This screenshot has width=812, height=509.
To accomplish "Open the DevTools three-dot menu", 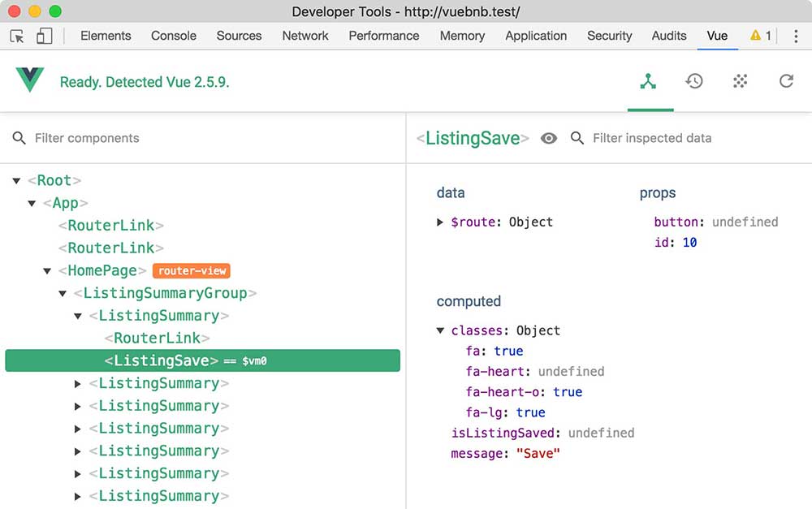I will pos(796,36).
